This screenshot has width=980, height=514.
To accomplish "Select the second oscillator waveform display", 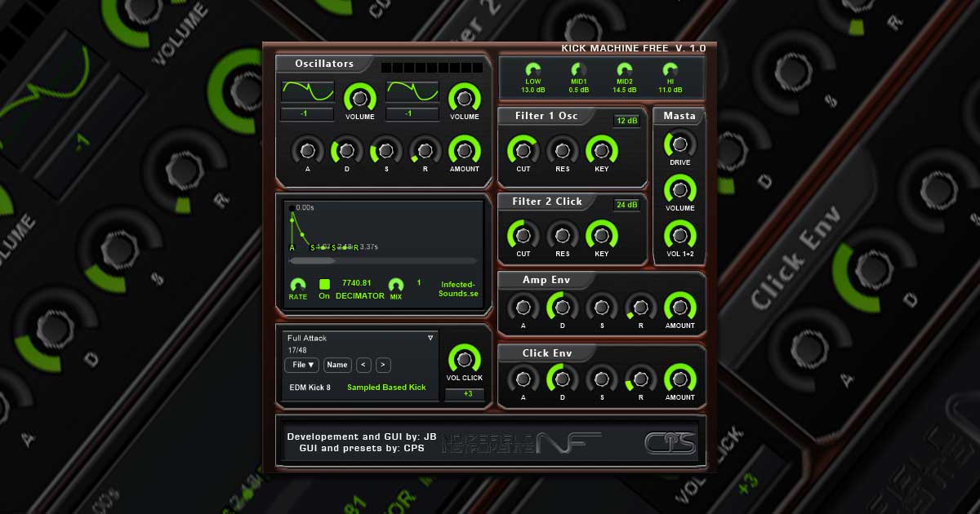I will 412,92.
